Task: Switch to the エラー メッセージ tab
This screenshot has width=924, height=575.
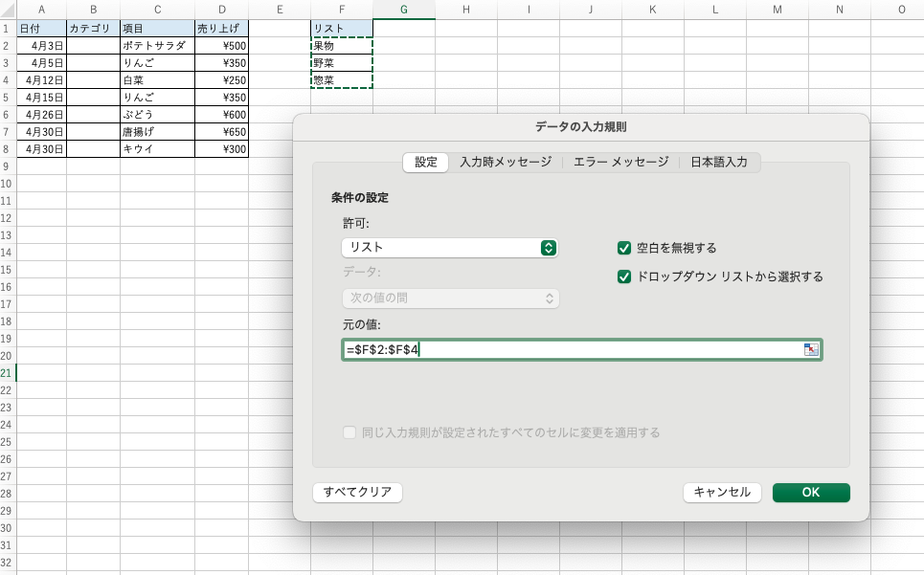Action: click(x=620, y=163)
